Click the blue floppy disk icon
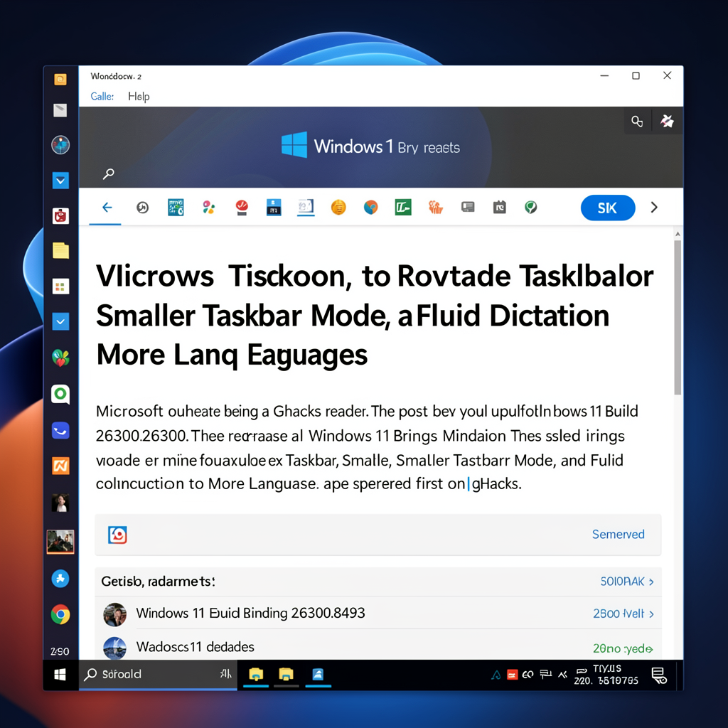The height and width of the screenshot is (728, 728). 274,208
